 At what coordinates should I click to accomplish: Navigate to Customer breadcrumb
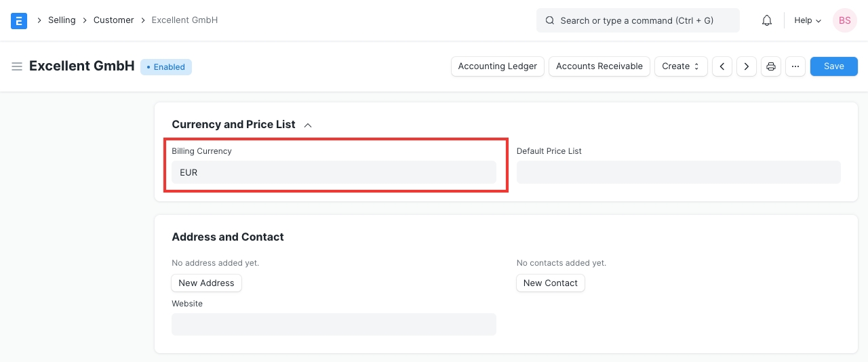113,20
